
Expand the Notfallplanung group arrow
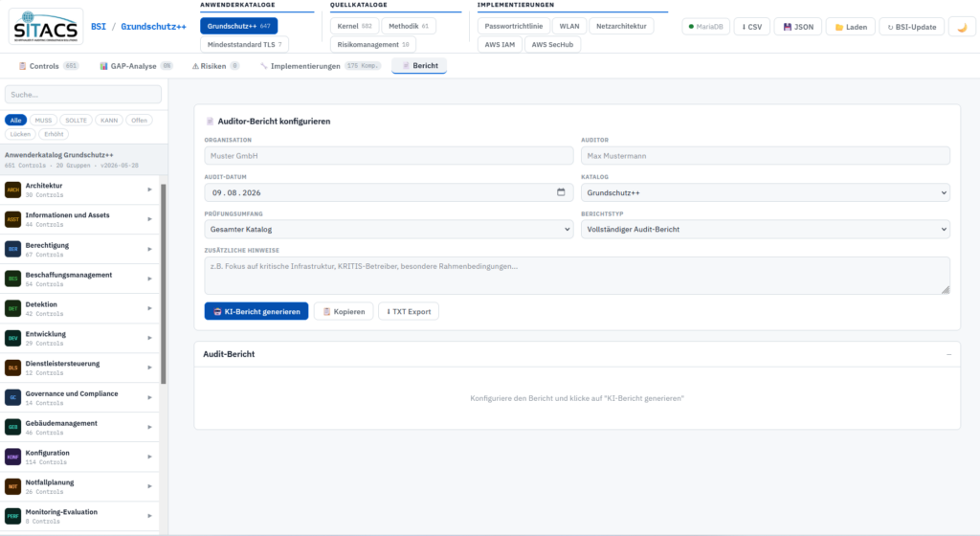(149, 486)
